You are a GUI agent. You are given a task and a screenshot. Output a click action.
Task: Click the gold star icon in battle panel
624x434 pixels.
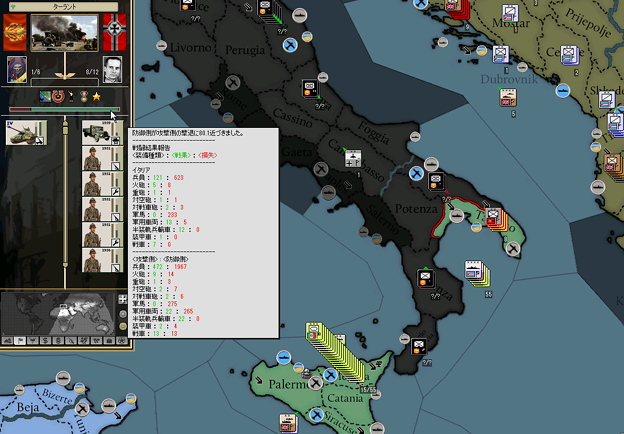point(96,96)
